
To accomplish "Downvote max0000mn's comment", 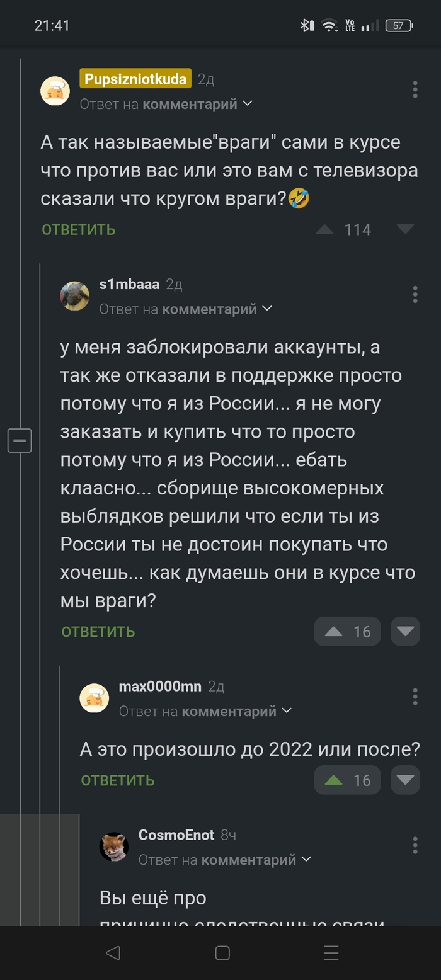I will tap(405, 780).
